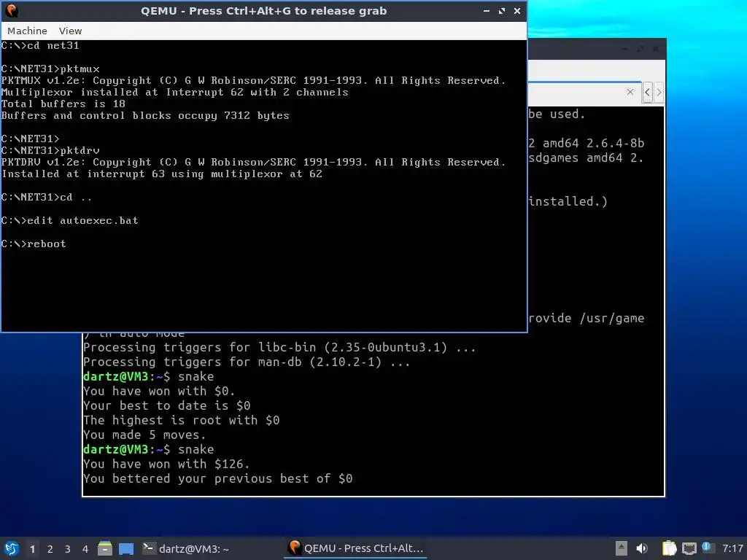Switch to workspace 4
747x560 pixels.
click(x=85, y=549)
